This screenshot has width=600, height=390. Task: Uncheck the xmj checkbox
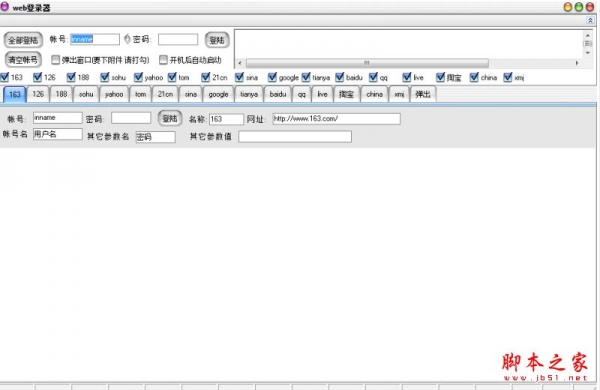(508, 77)
